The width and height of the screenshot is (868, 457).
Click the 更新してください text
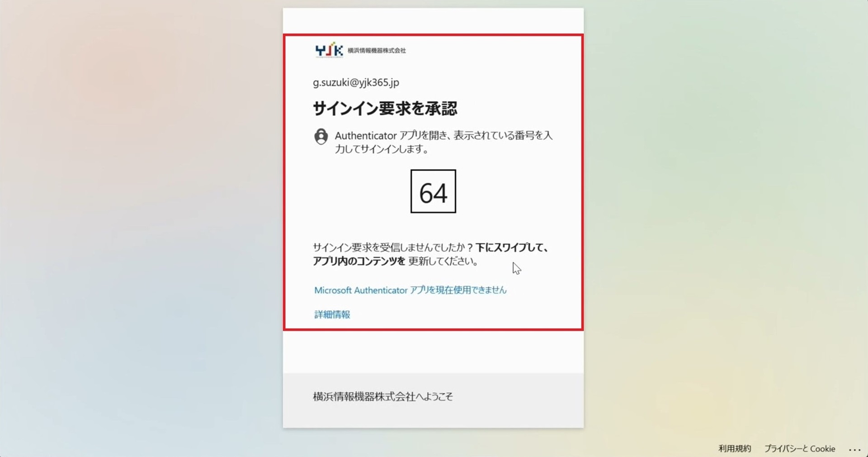pos(443,261)
